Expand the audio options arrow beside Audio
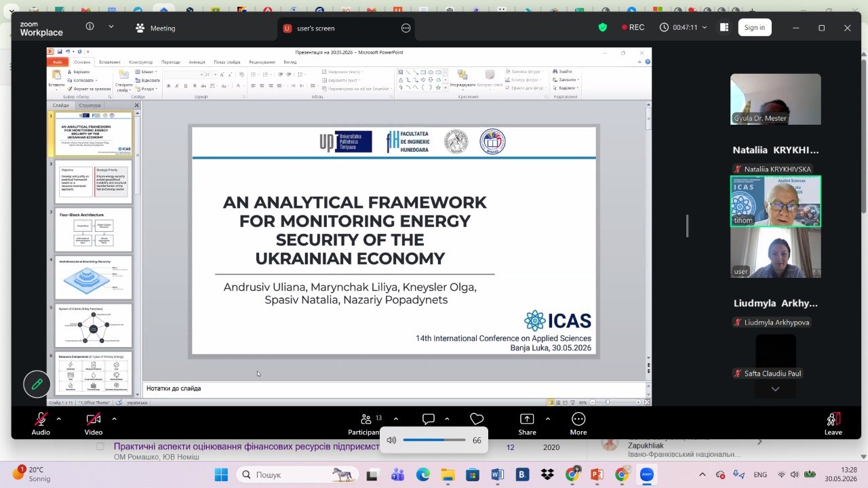Screen dimensions: 868x488 (58, 419)
